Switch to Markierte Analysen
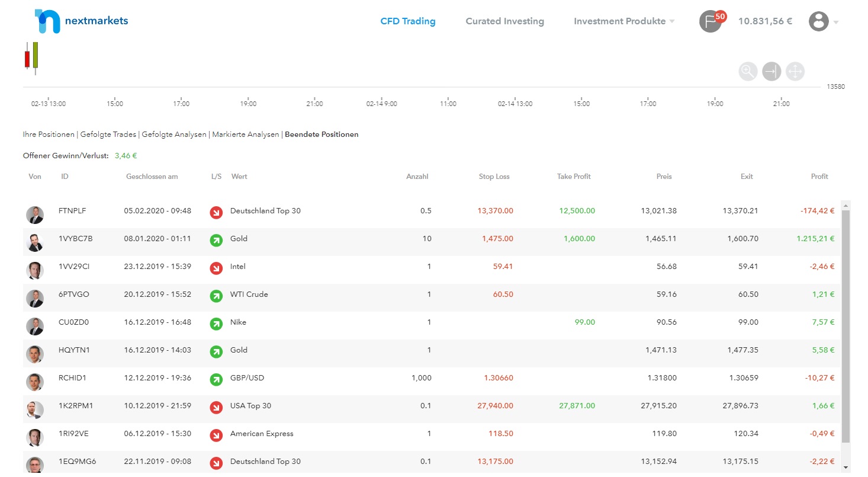868x477 pixels. [246, 135]
